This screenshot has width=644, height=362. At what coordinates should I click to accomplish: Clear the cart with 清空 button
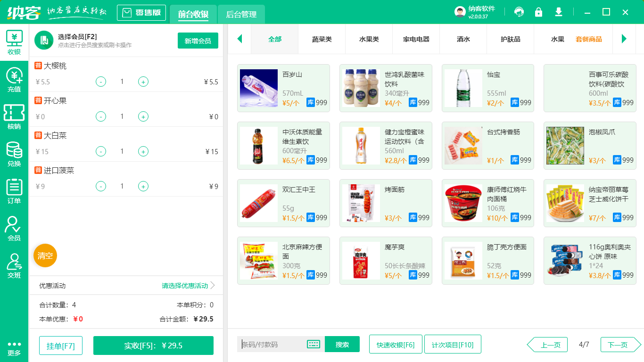(45, 255)
